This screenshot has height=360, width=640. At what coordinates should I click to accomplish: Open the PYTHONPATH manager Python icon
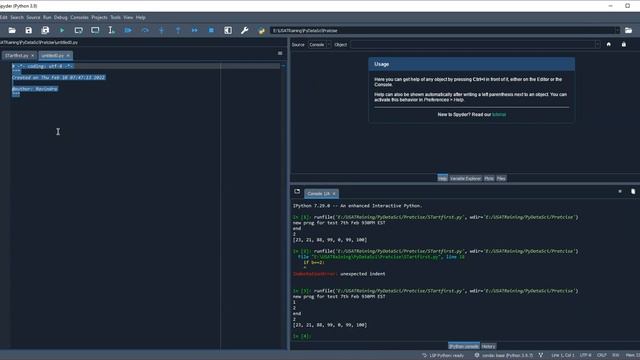261,30
